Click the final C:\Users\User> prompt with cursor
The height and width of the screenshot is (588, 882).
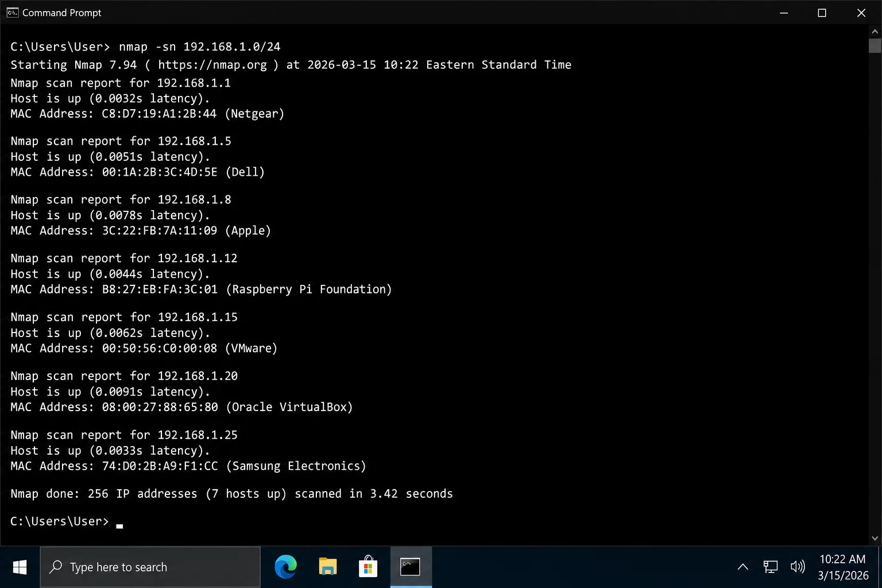point(67,521)
